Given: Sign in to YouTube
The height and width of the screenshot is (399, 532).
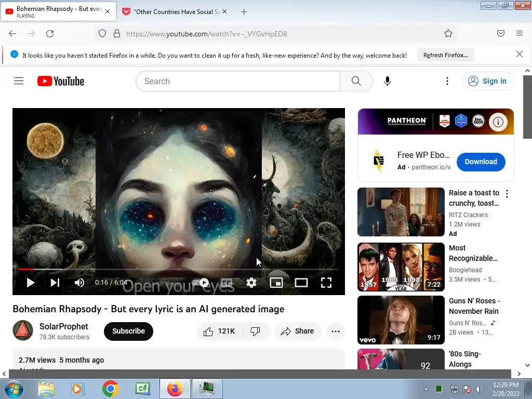Looking at the screenshot, I should pos(488,81).
